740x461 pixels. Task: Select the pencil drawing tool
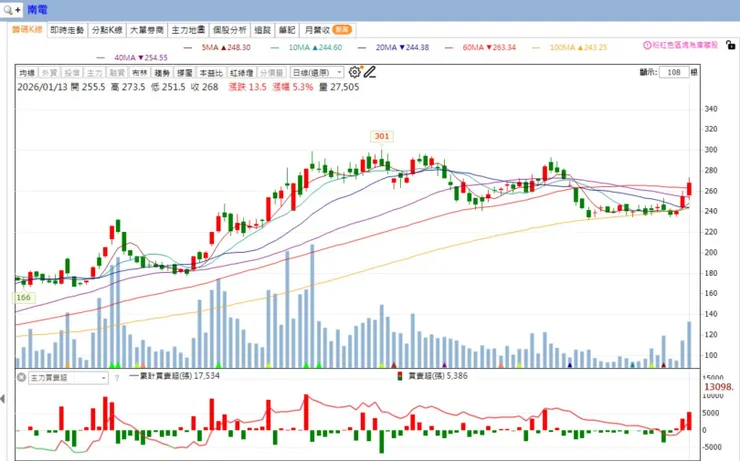(370, 72)
